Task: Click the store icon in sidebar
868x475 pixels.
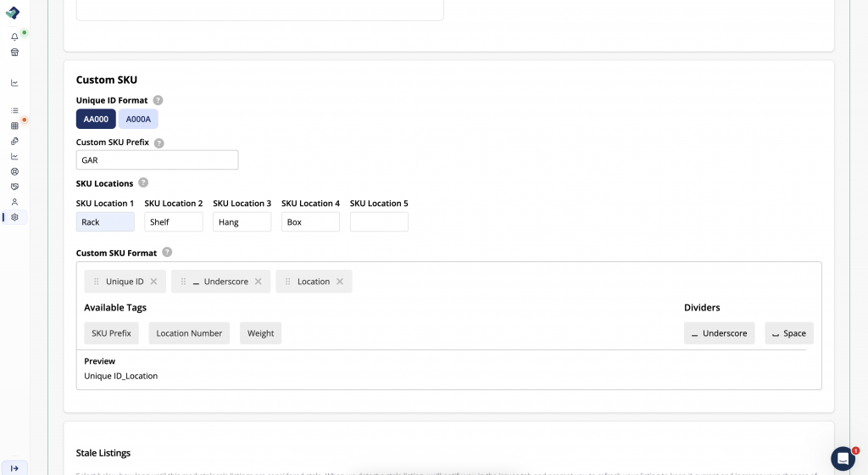Action: coord(14,53)
